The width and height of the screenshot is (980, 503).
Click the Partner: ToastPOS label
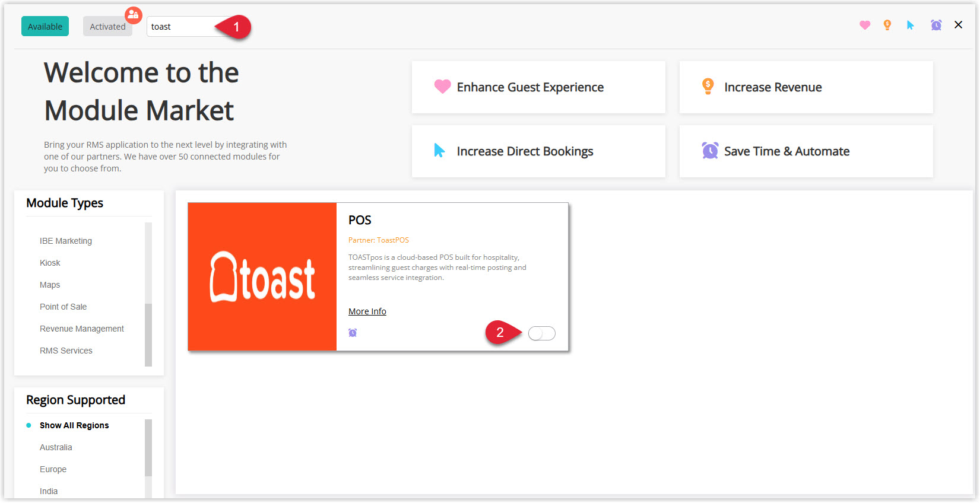coord(379,240)
